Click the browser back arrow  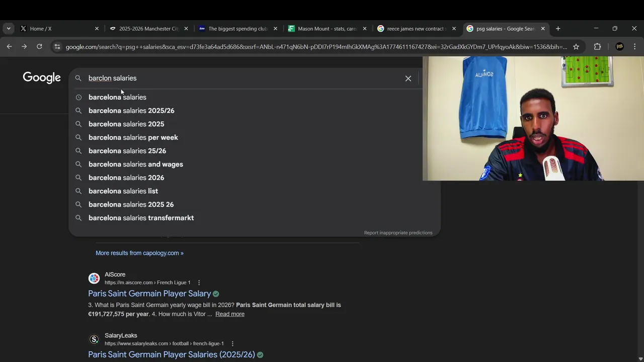[x=9, y=47]
